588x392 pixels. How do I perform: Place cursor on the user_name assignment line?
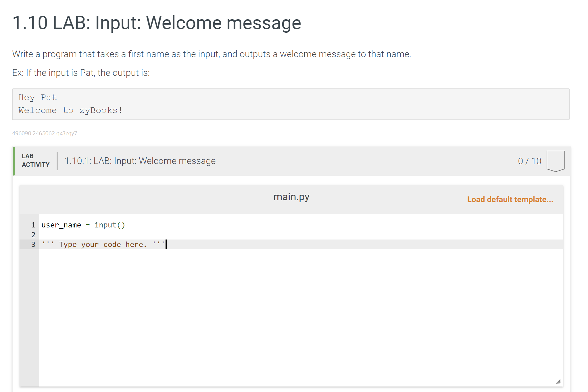[x=83, y=225]
